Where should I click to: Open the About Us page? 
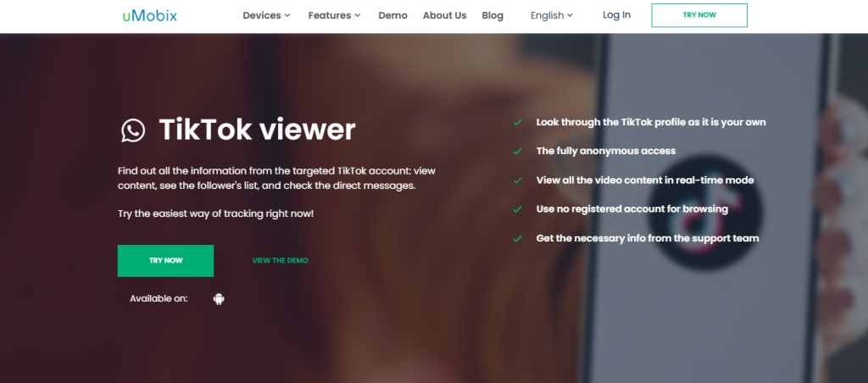(x=444, y=15)
